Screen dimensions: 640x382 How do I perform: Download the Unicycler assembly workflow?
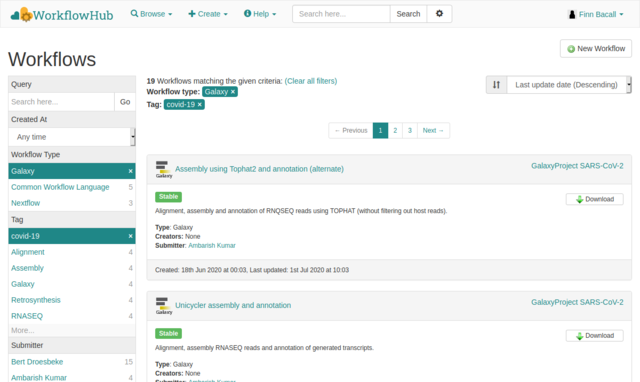click(594, 335)
